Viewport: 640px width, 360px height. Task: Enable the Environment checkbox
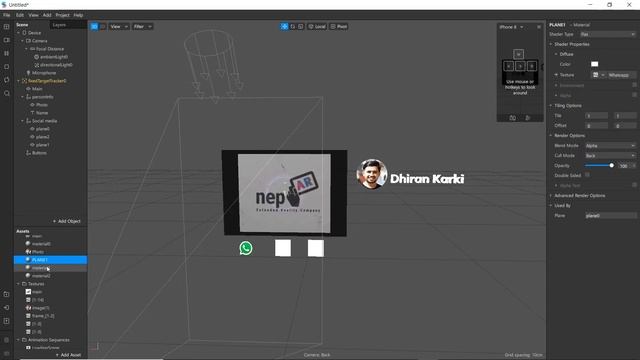pos(634,85)
